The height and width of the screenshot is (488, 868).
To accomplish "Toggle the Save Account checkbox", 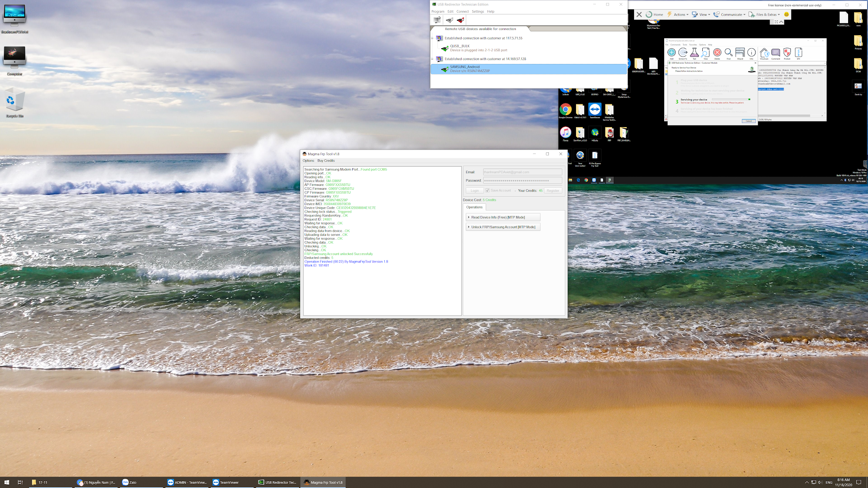I will [487, 191].
